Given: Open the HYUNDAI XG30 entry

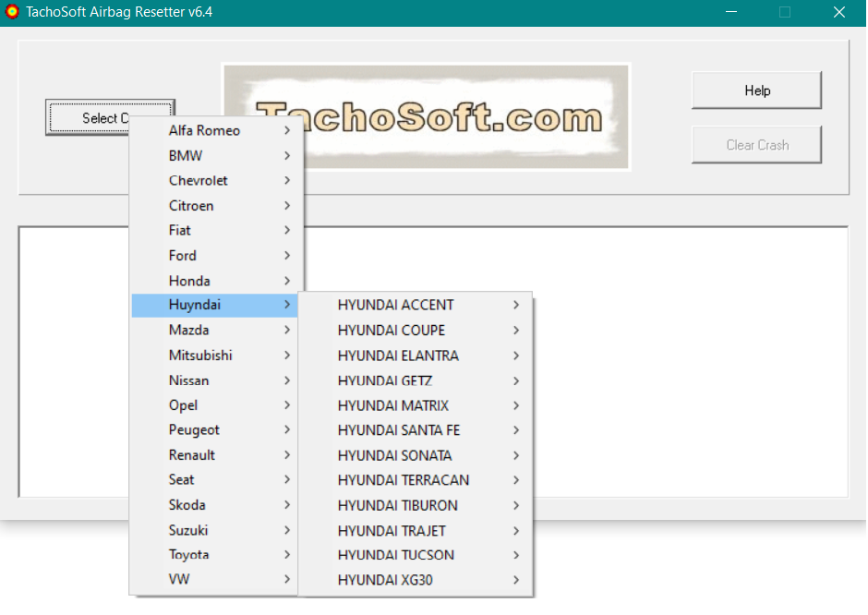Looking at the screenshot, I should coord(416,580).
